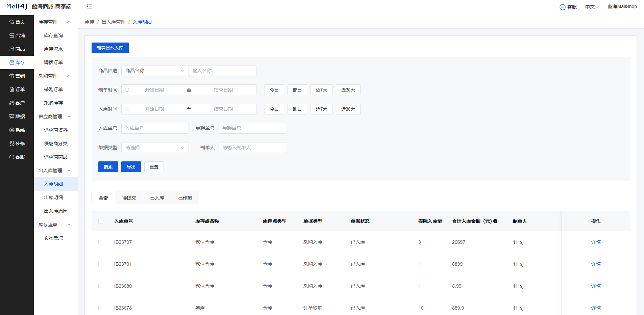Open 详情 link for IB23680

tap(596, 286)
